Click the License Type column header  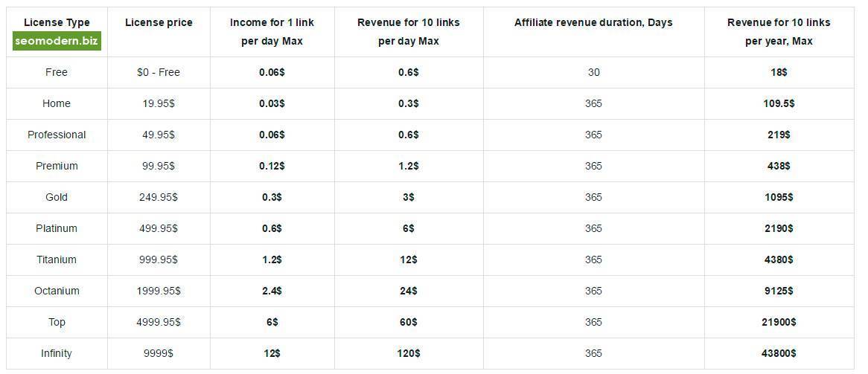pyautogui.click(x=57, y=22)
